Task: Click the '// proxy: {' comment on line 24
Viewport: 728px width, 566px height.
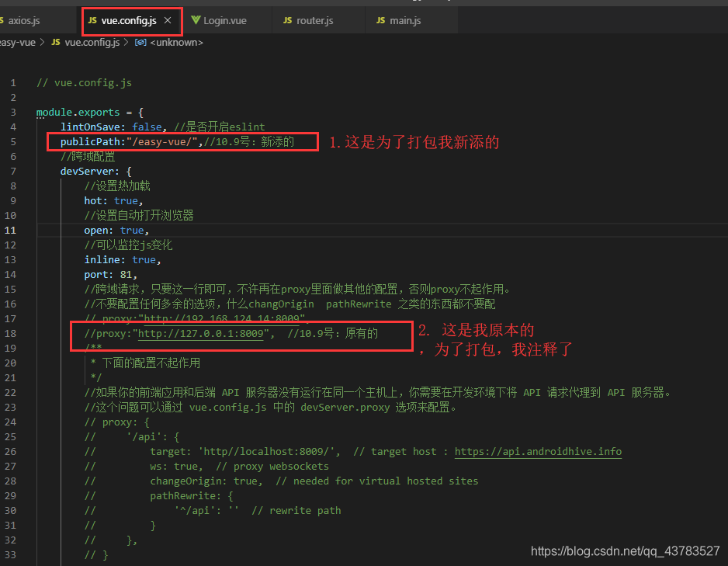Action: pyautogui.click(x=116, y=422)
